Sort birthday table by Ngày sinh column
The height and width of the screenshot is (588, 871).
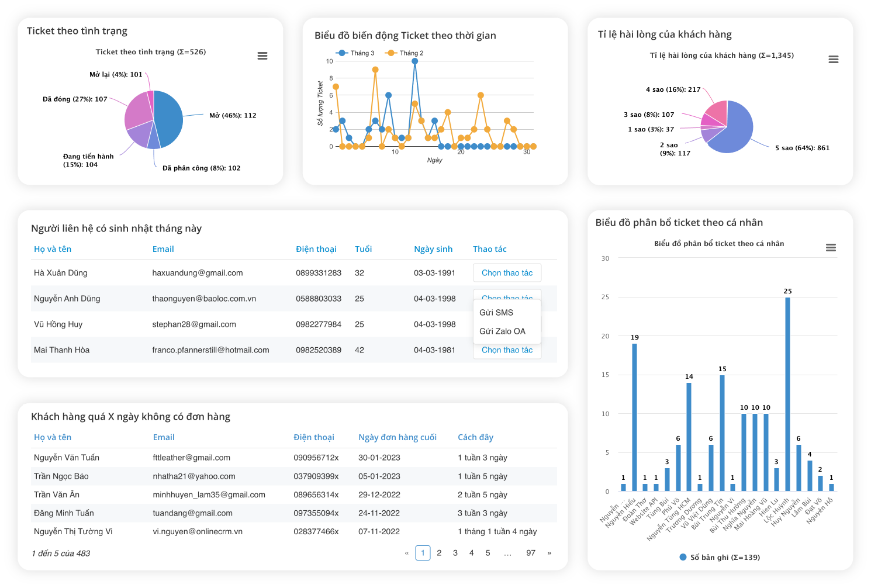pos(433,249)
